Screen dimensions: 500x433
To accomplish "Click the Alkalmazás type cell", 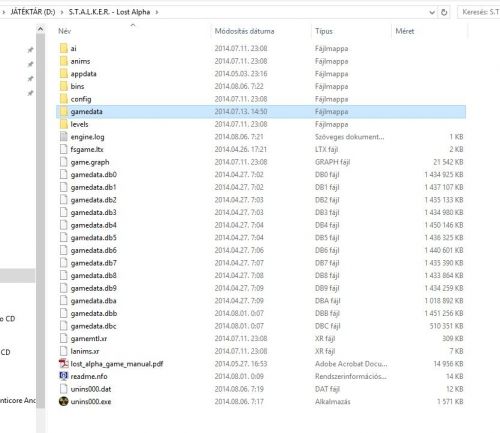I will pyautogui.click(x=333, y=402).
